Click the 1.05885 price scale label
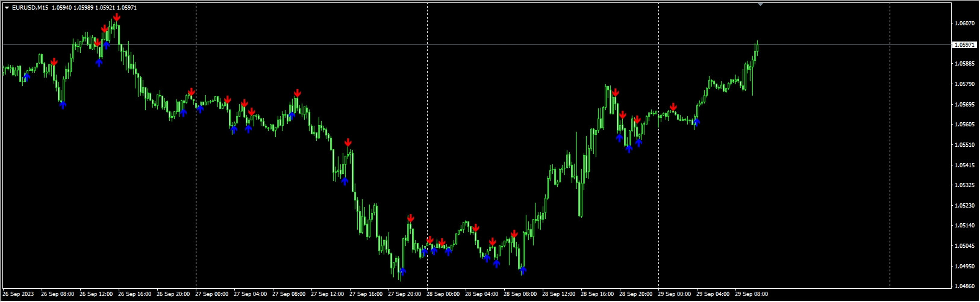 (964, 64)
